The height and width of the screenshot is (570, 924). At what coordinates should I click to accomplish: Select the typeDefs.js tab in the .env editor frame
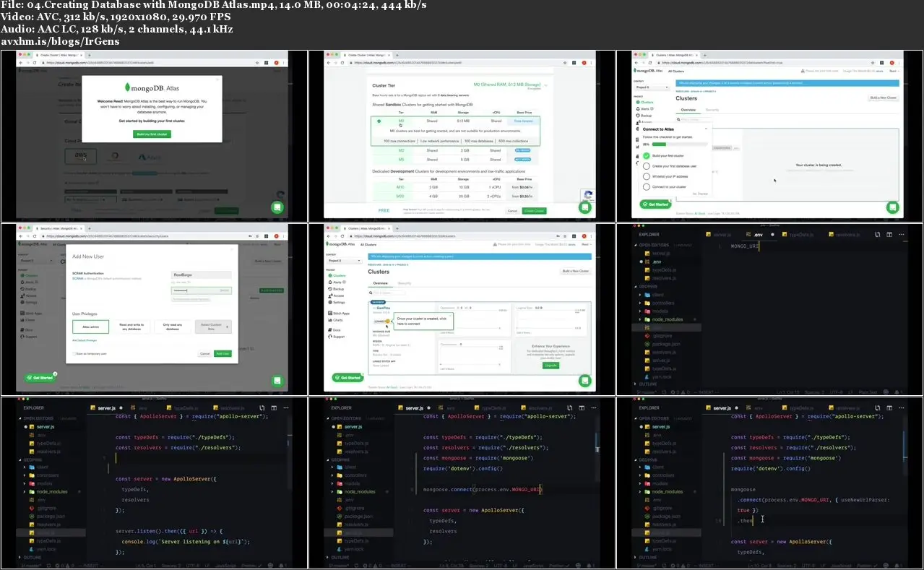pos(798,235)
